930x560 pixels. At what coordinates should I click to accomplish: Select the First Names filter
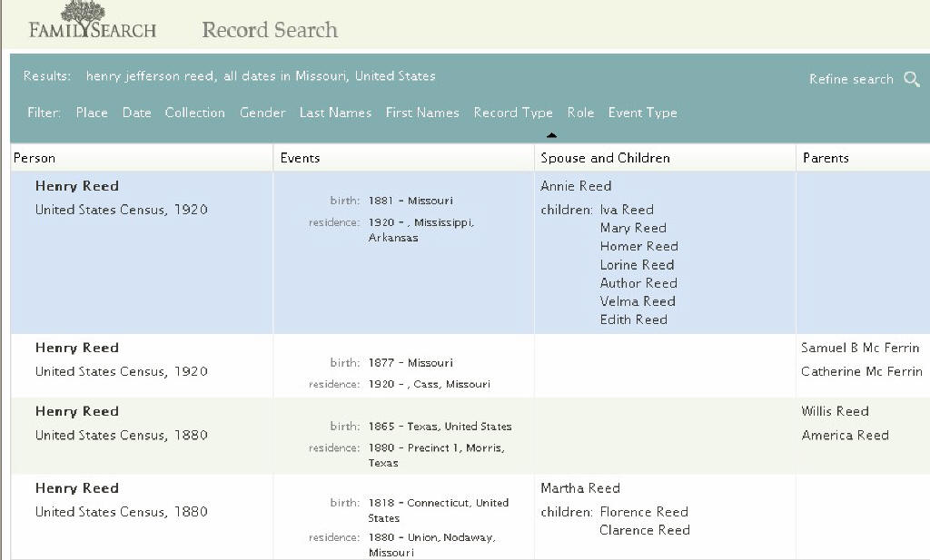click(x=422, y=113)
